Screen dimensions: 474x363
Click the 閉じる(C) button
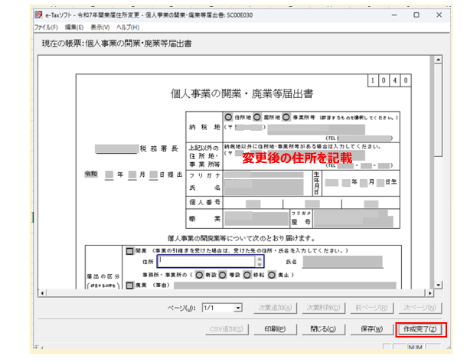323,329
